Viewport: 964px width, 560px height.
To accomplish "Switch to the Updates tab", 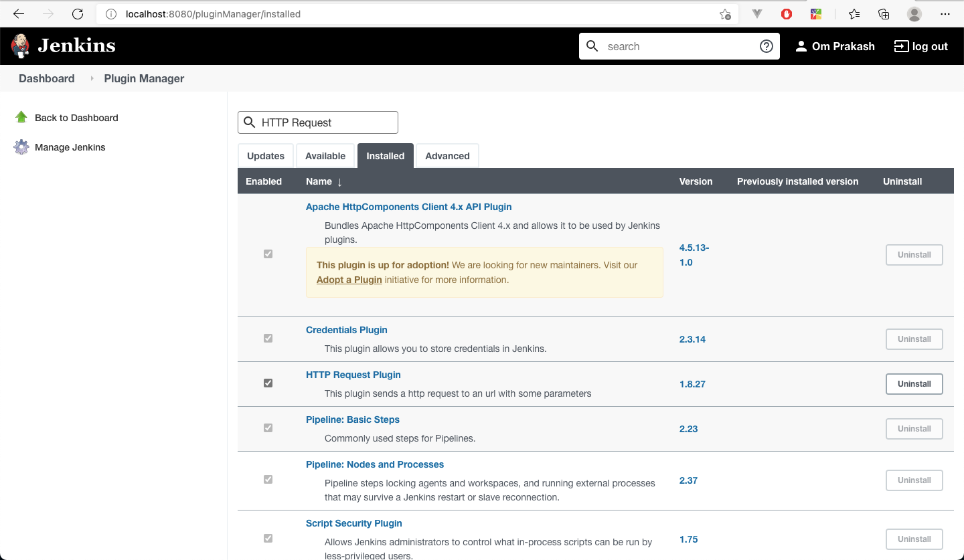I will (266, 156).
